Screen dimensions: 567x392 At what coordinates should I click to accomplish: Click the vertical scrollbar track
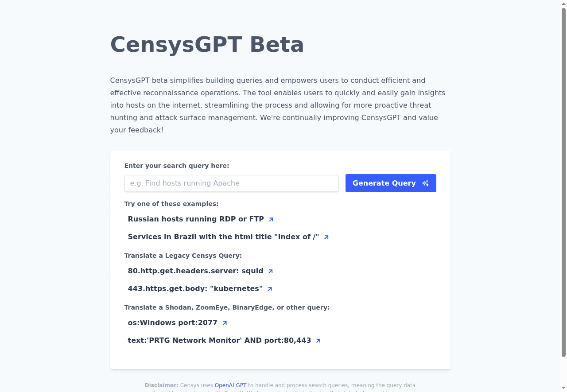pos(564,195)
